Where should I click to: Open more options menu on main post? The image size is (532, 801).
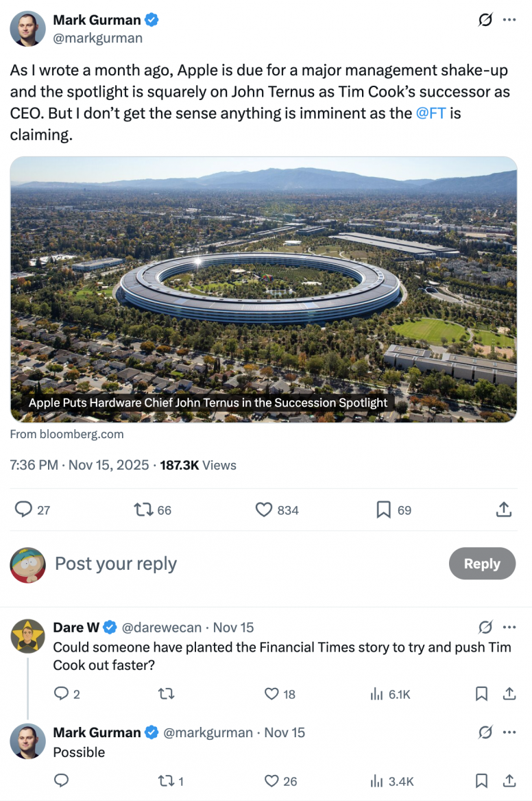509,20
